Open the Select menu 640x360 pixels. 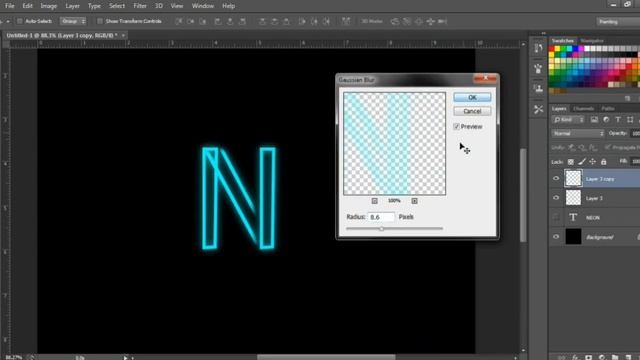[x=117, y=6]
